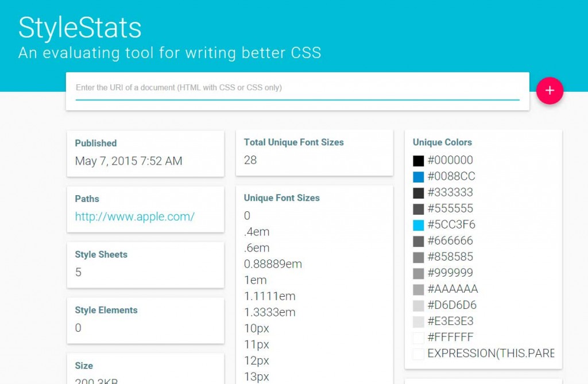Focus the URI document input field
The width and height of the screenshot is (588, 384).
pyautogui.click(x=297, y=88)
